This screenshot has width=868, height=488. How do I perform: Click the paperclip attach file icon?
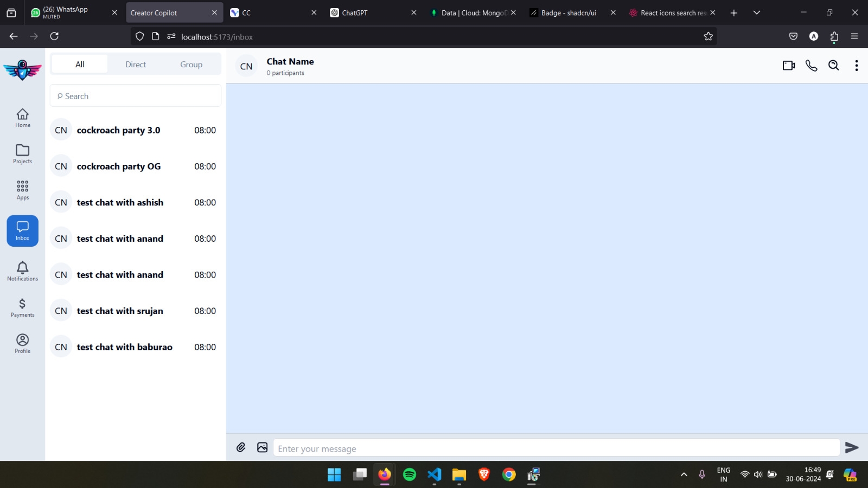coord(241,447)
